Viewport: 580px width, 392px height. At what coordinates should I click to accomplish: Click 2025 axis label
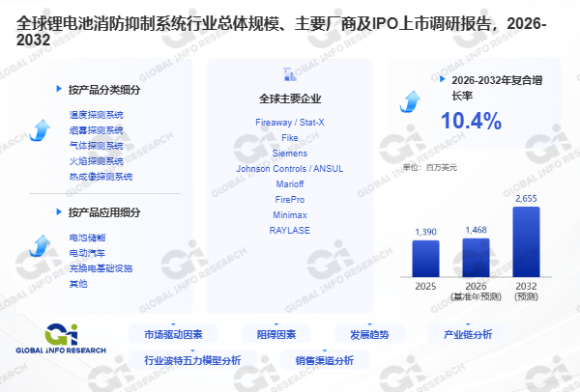click(425, 287)
